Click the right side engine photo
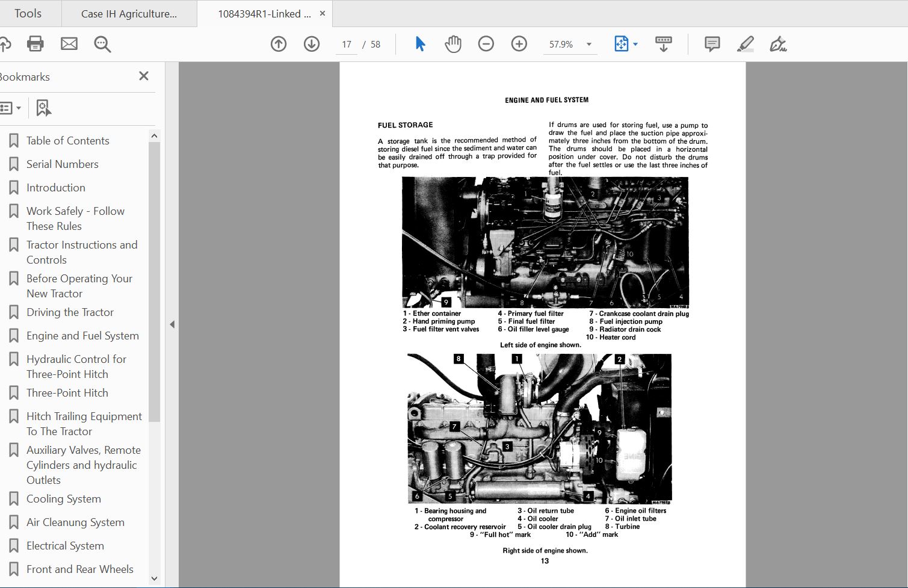The height and width of the screenshot is (588, 908). point(540,429)
